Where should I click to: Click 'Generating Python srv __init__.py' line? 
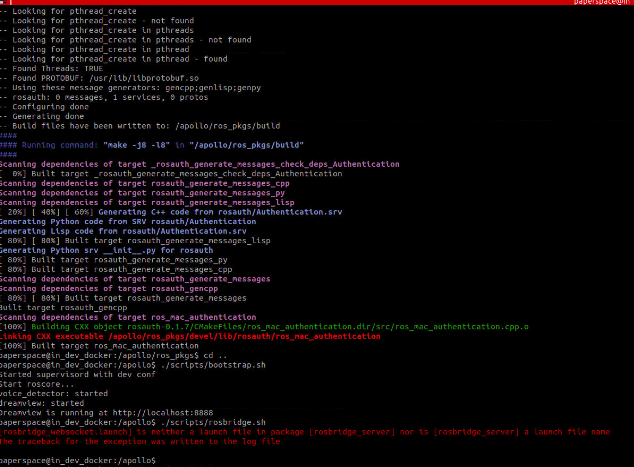pyautogui.click(x=107, y=250)
